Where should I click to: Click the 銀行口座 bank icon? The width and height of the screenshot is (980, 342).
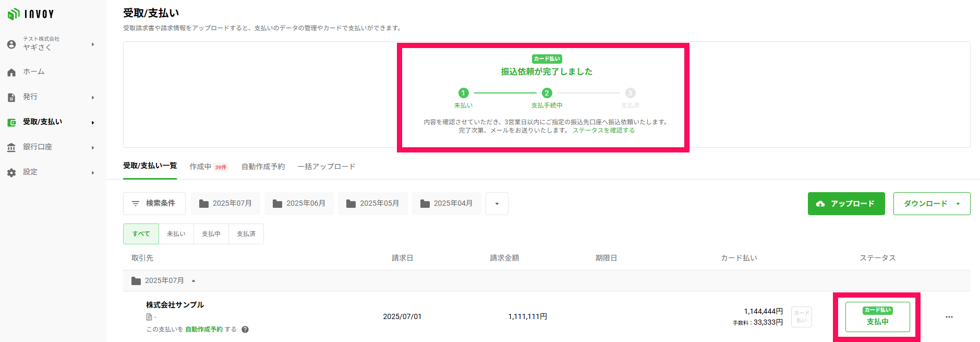click(x=11, y=148)
